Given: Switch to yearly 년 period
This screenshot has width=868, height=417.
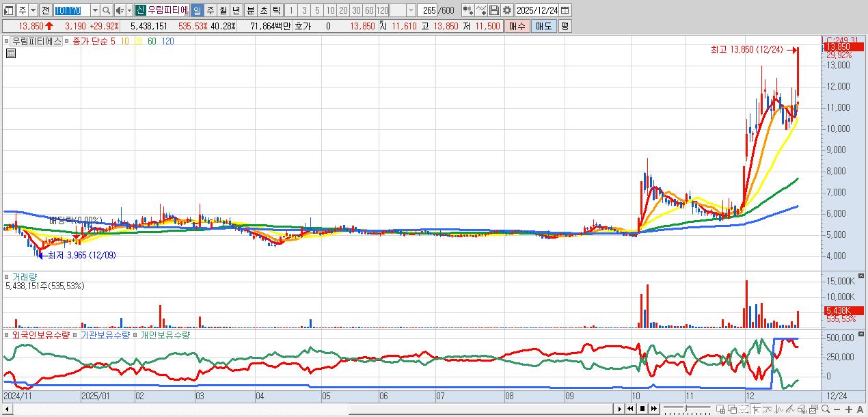Looking at the screenshot, I should [236, 10].
